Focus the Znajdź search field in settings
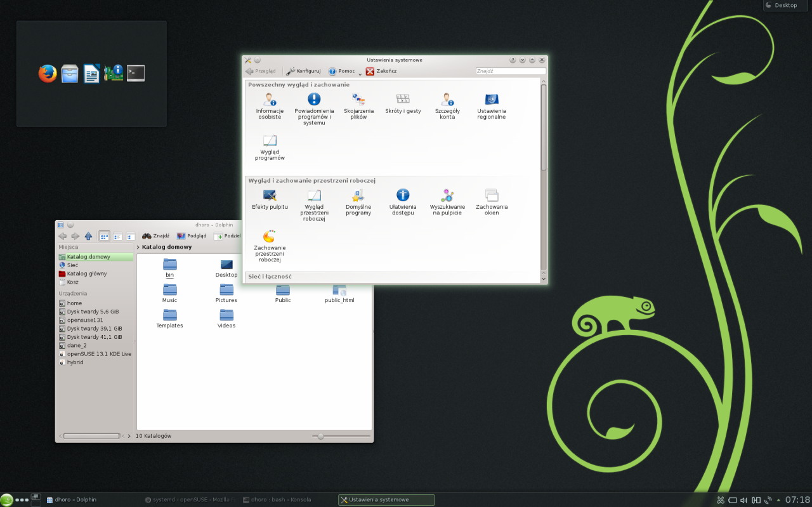812x507 pixels. pos(511,71)
